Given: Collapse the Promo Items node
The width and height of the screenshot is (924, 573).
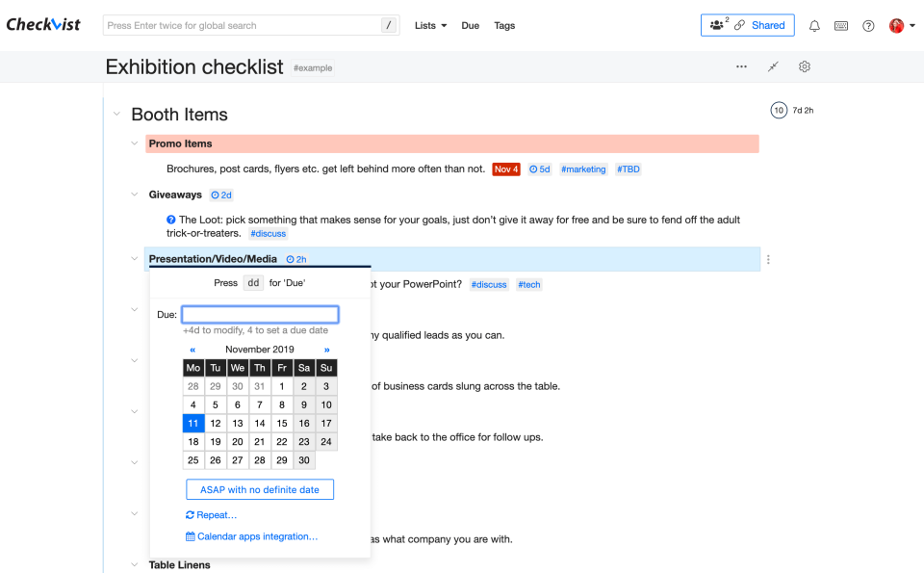Looking at the screenshot, I should click(x=135, y=143).
